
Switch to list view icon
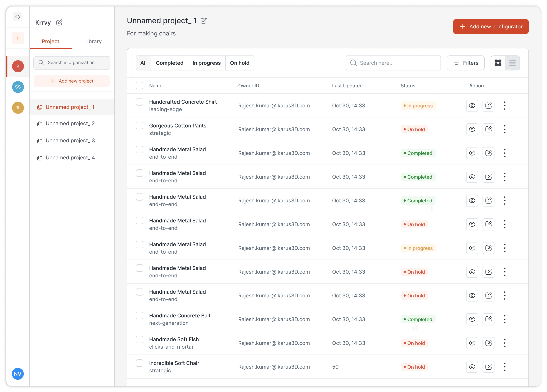click(512, 63)
